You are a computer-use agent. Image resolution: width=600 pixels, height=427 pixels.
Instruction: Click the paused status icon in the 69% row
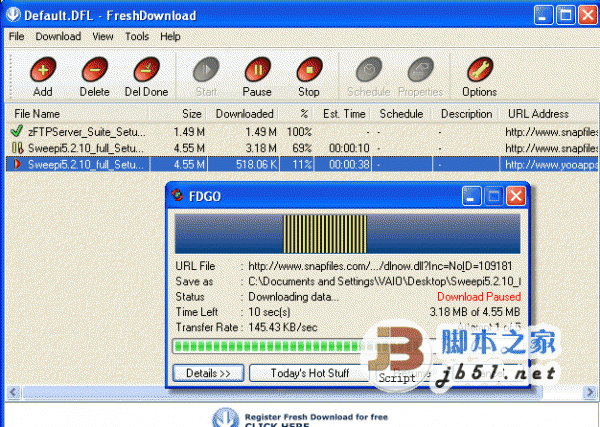tap(17, 148)
